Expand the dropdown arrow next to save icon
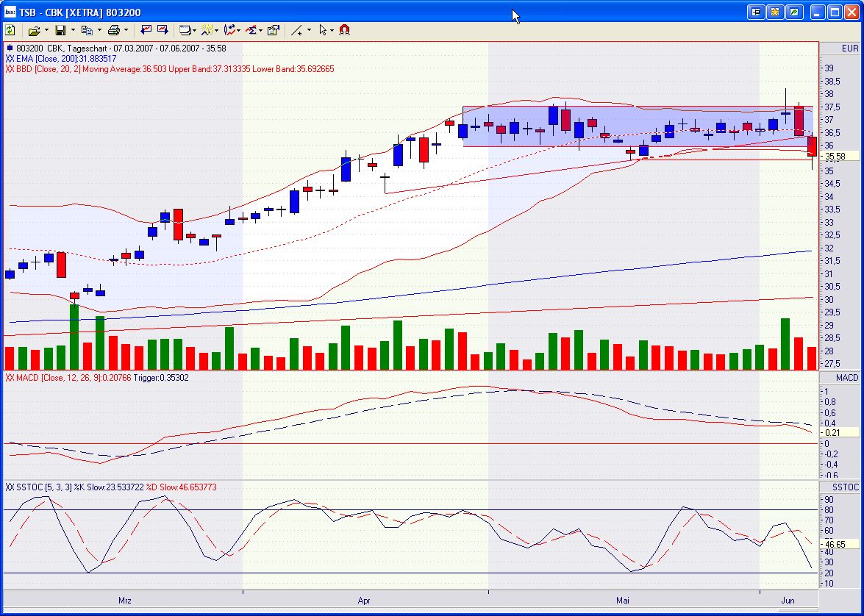Screen dimensions: 864x616 (x=73, y=30)
